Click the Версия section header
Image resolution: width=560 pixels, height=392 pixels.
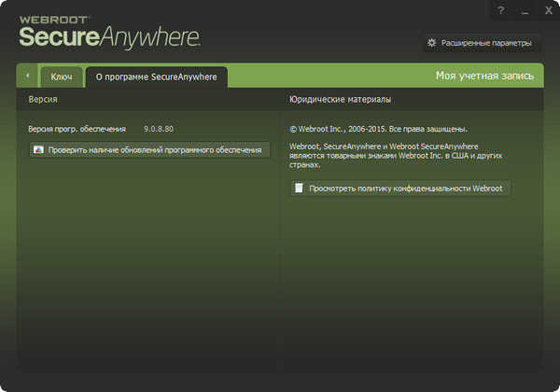tap(44, 99)
